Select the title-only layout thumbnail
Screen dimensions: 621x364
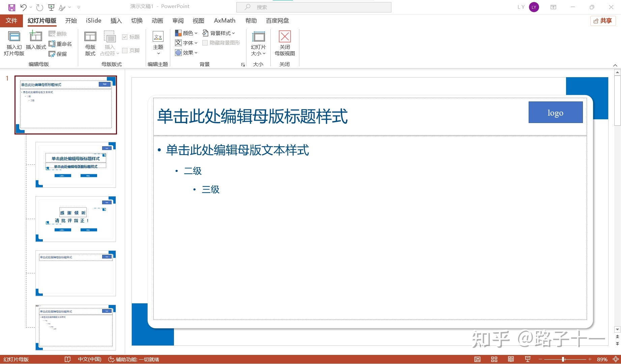tap(76, 273)
